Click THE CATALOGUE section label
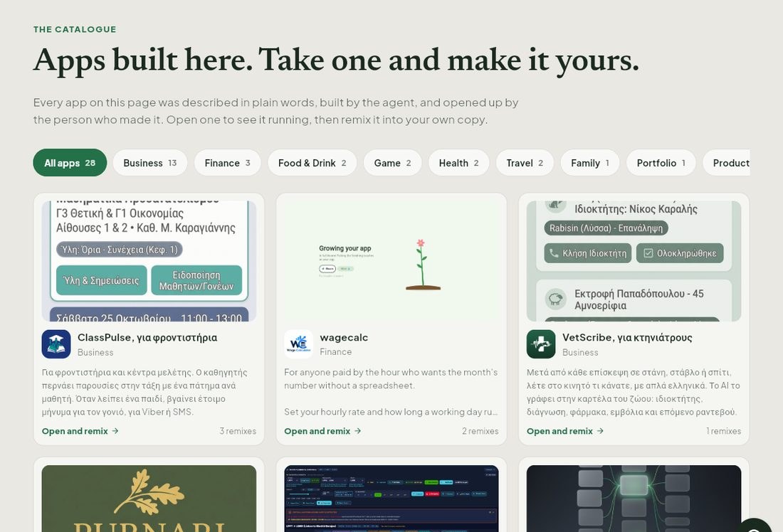Screen dimensions: 783x532 pyautogui.click(x=75, y=29)
